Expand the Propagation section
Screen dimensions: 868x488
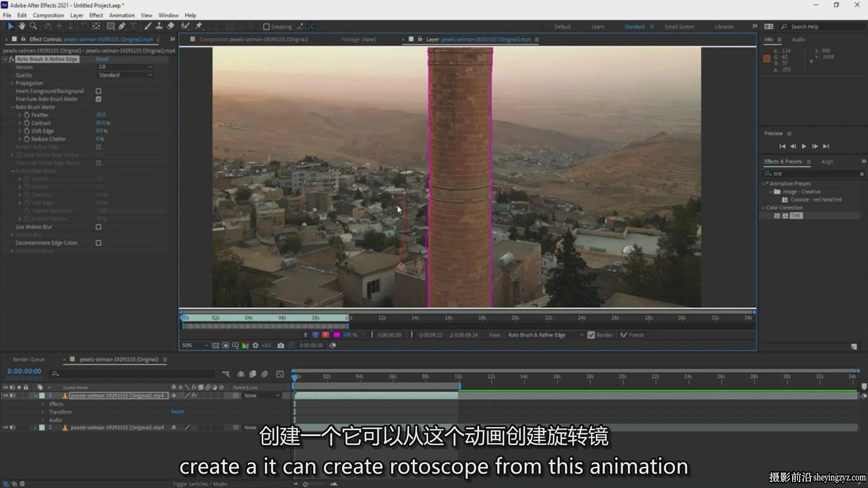(12, 83)
